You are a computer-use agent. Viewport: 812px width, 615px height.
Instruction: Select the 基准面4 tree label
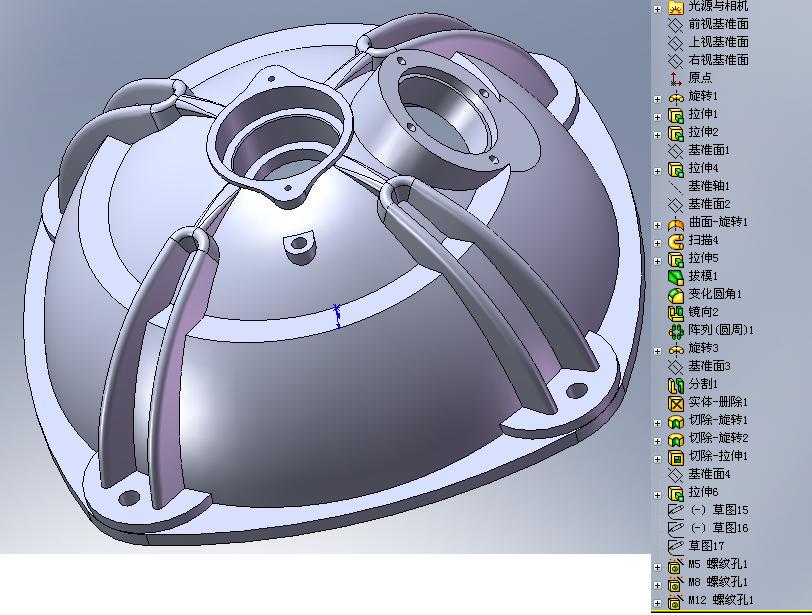[709, 474]
